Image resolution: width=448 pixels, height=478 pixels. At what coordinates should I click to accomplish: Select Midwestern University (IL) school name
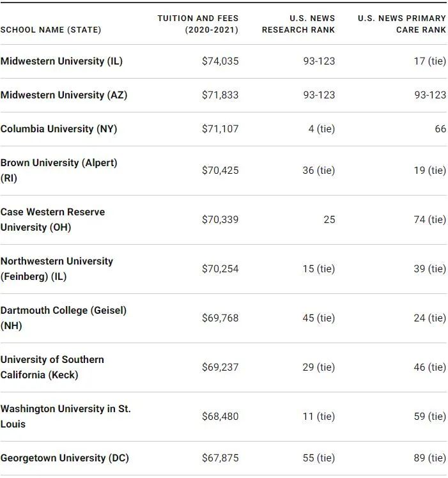tap(61, 61)
